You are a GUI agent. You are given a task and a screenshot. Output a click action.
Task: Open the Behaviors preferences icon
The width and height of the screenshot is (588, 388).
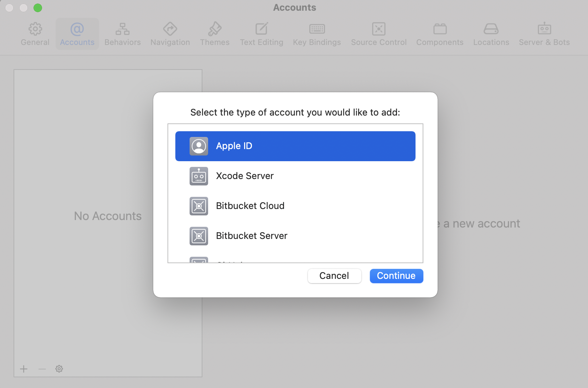click(123, 29)
